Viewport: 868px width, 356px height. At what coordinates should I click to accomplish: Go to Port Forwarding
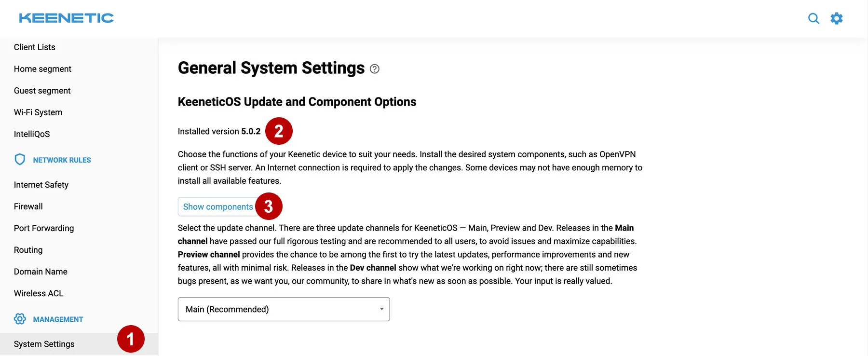[x=44, y=228]
